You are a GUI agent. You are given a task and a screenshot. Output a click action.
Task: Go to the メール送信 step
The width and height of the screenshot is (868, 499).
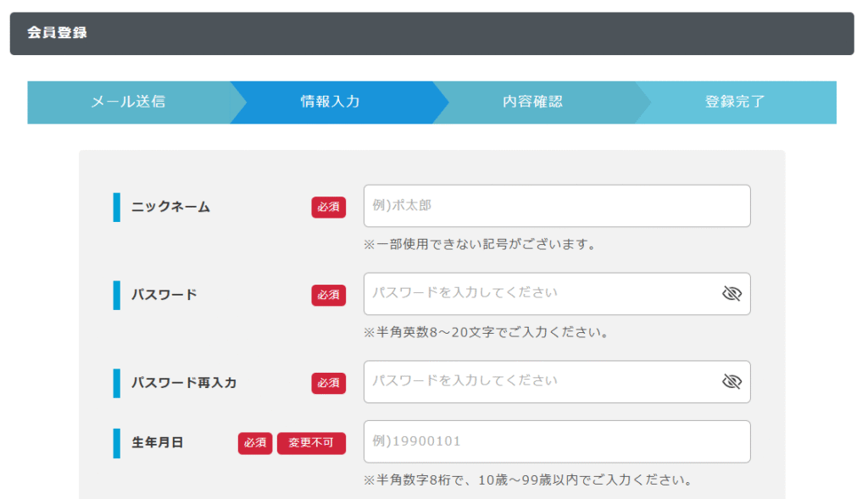128,103
